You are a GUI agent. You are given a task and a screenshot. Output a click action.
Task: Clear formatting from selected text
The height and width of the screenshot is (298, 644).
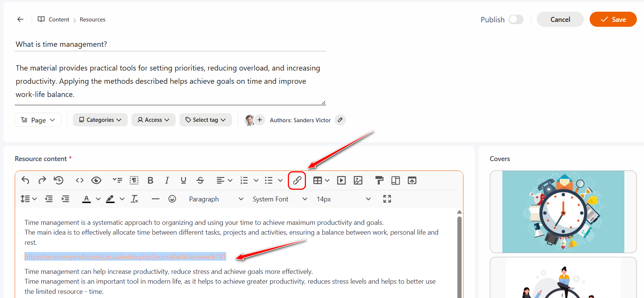pos(134,199)
